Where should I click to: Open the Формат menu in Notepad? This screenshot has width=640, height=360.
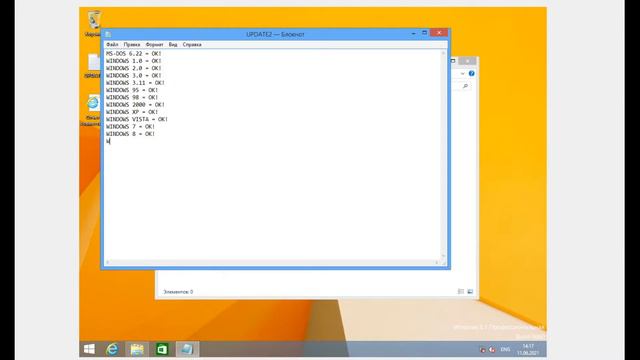point(154,44)
